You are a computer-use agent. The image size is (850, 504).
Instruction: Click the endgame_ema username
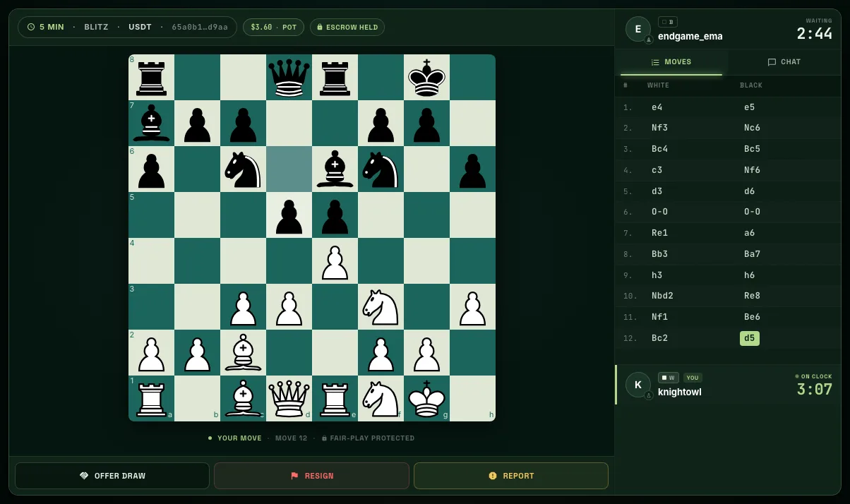(690, 36)
